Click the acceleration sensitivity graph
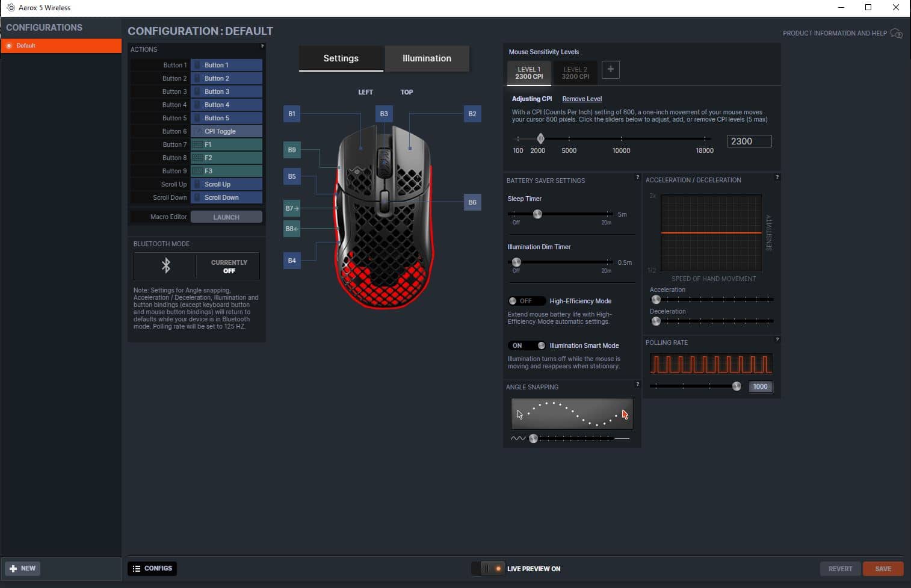This screenshot has height=588, width=911. (711, 233)
